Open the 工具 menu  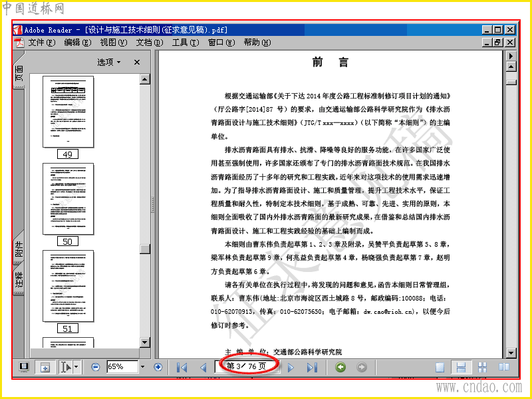tap(186, 43)
